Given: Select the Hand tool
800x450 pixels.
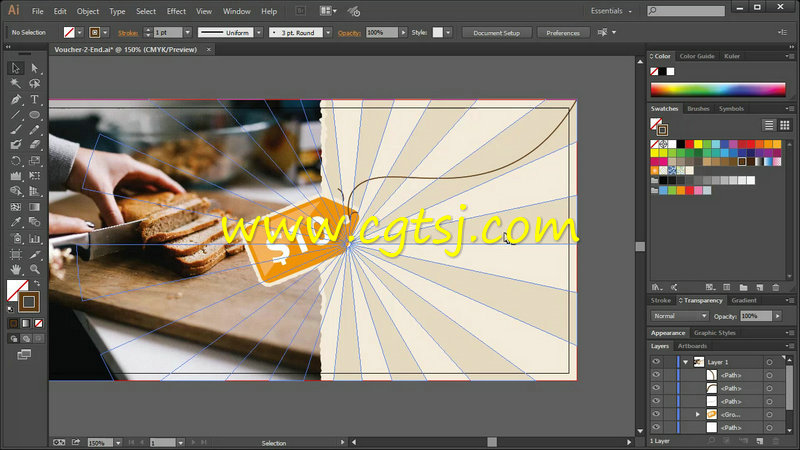Looking at the screenshot, I should [x=16, y=269].
